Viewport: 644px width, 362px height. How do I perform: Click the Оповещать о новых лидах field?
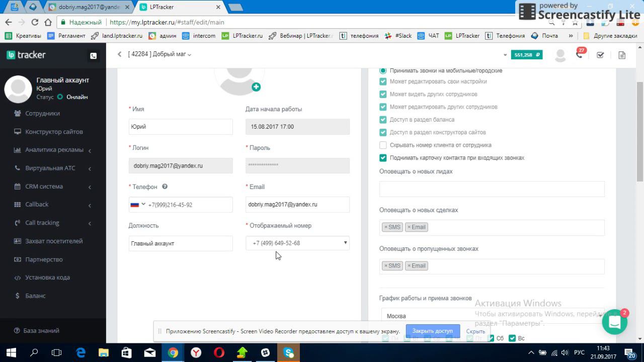pos(492,189)
